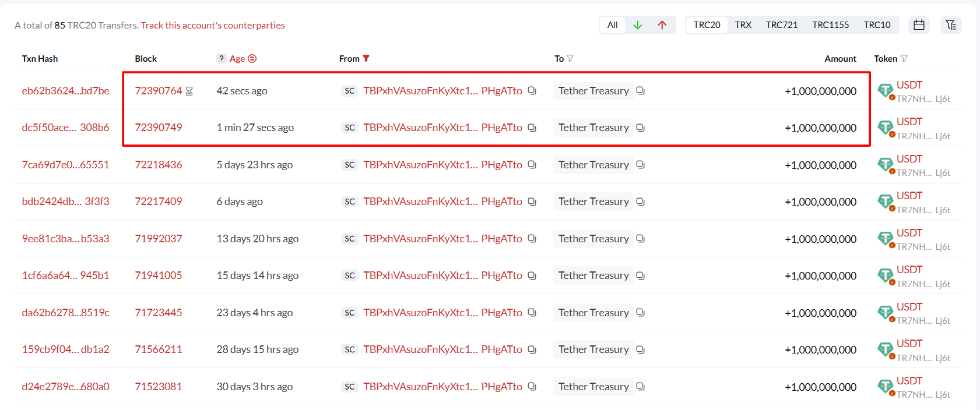Open the From column filter funnel
980x410 pixels.
click(366, 58)
